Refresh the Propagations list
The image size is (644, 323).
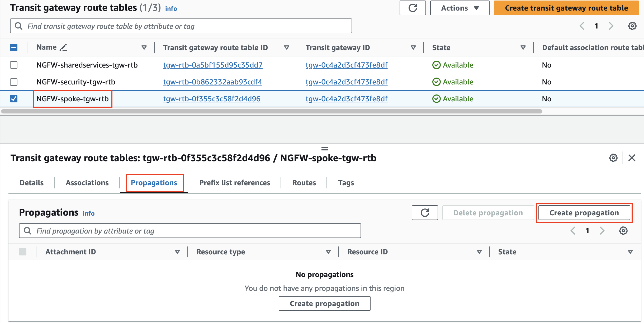click(x=425, y=213)
